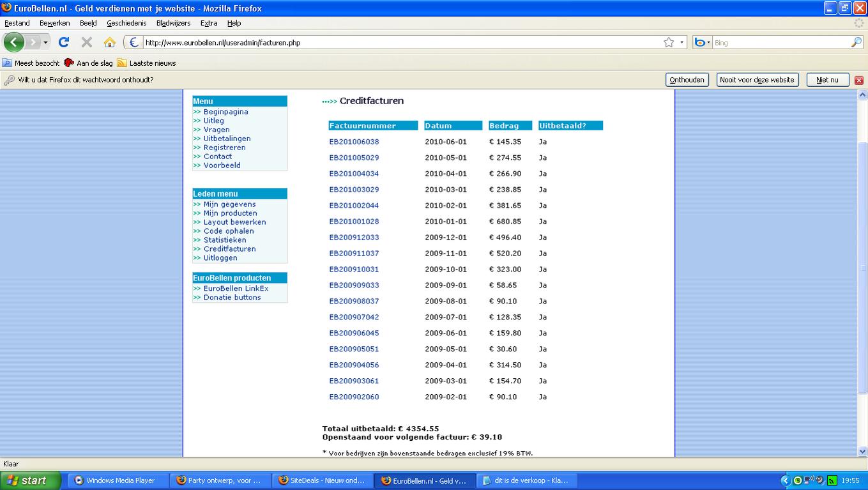
Task: Open the Beeld menu
Action: point(88,23)
